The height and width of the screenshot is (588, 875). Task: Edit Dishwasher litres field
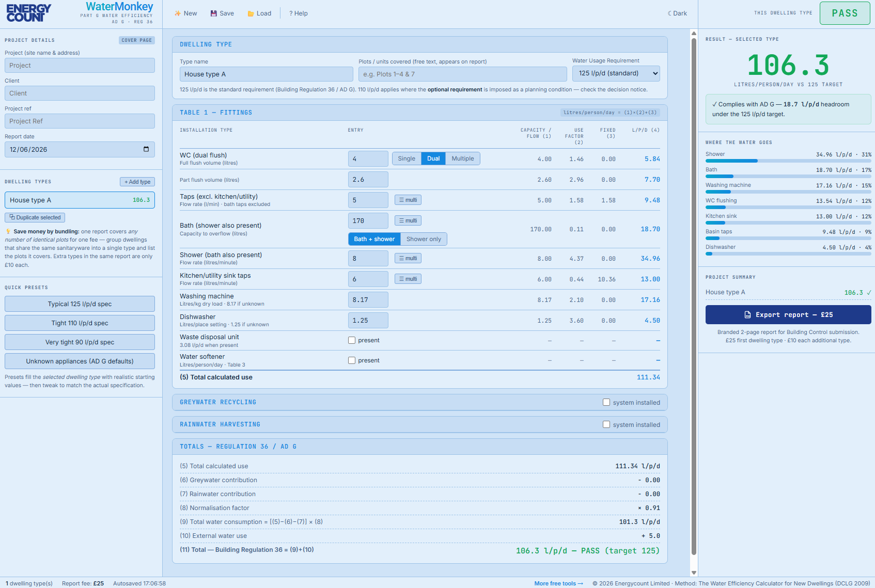pos(368,321)
